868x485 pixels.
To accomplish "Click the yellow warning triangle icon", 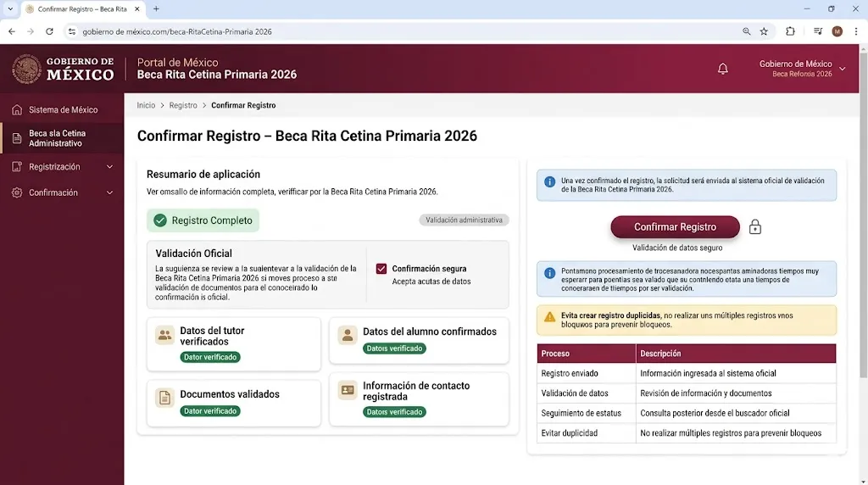I will coord(549,316).
